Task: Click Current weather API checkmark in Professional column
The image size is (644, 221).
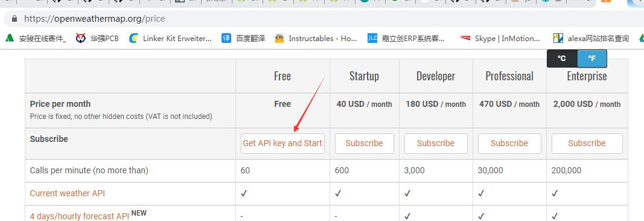Action: click(x=481, y=193)
